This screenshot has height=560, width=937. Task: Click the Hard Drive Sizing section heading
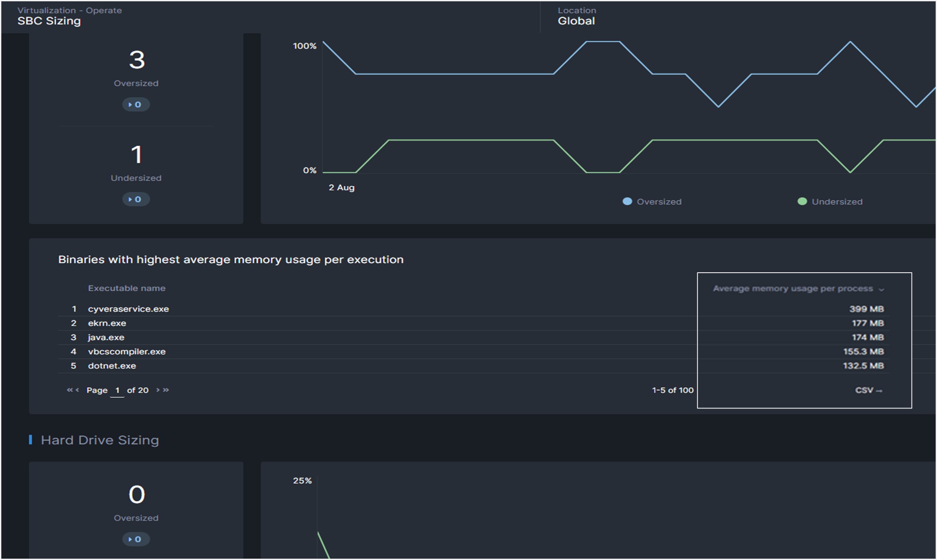[100, 440]
